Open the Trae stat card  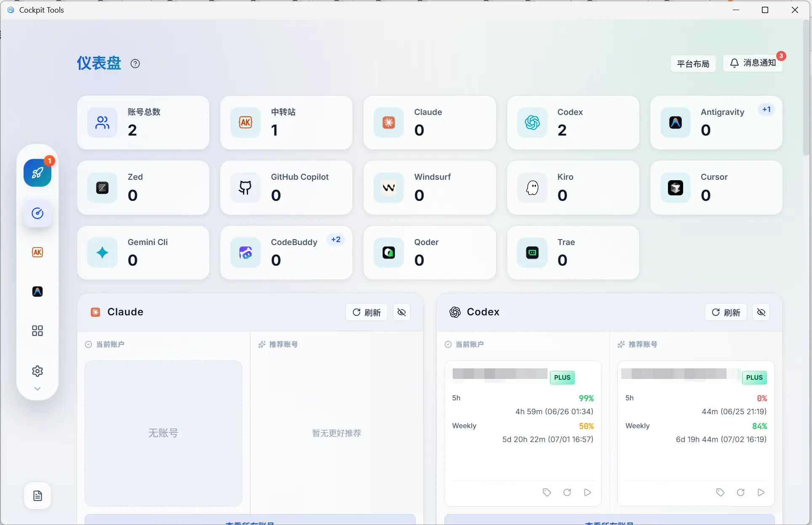point(573,253)
